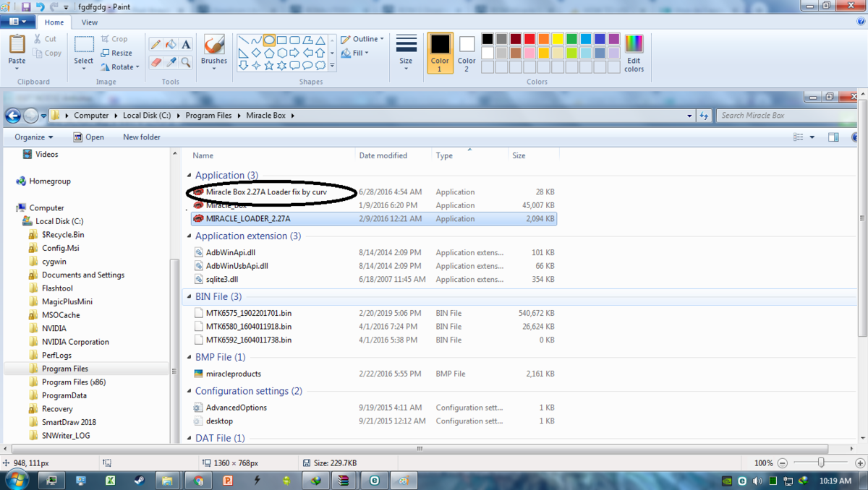Click the Cut button
The image size is (868, 490).
tap(44, 39)
